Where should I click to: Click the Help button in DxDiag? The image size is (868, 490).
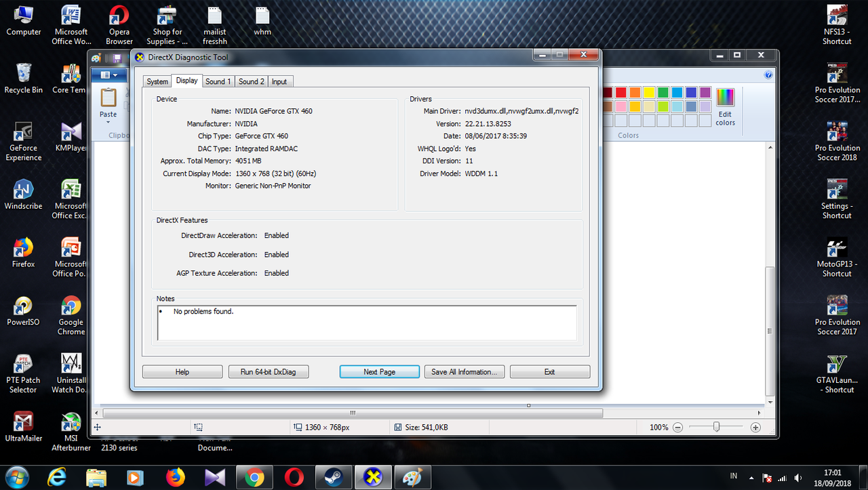point(182,371)
